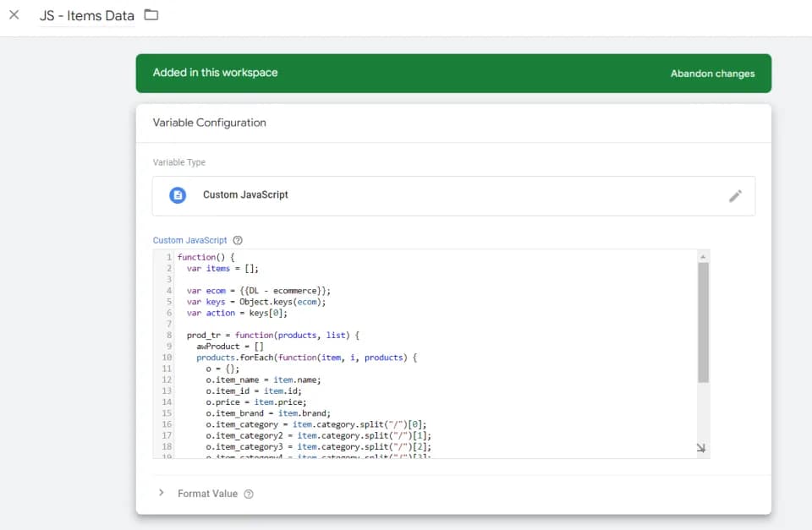Click line number 1 in the gutter
The image size is (812, 530).
tap(168, 257)
